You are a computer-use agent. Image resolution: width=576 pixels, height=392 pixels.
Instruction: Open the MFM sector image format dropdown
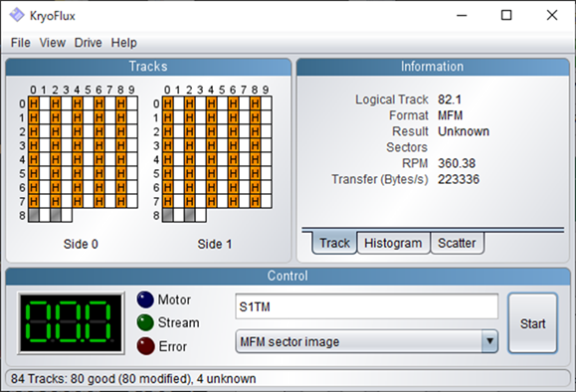(x=367, y=341)
